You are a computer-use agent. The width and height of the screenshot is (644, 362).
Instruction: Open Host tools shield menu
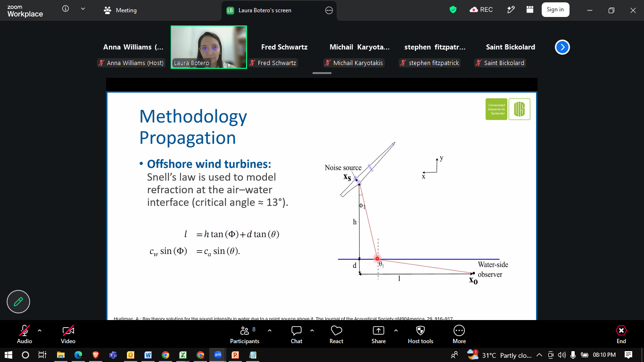421,334
